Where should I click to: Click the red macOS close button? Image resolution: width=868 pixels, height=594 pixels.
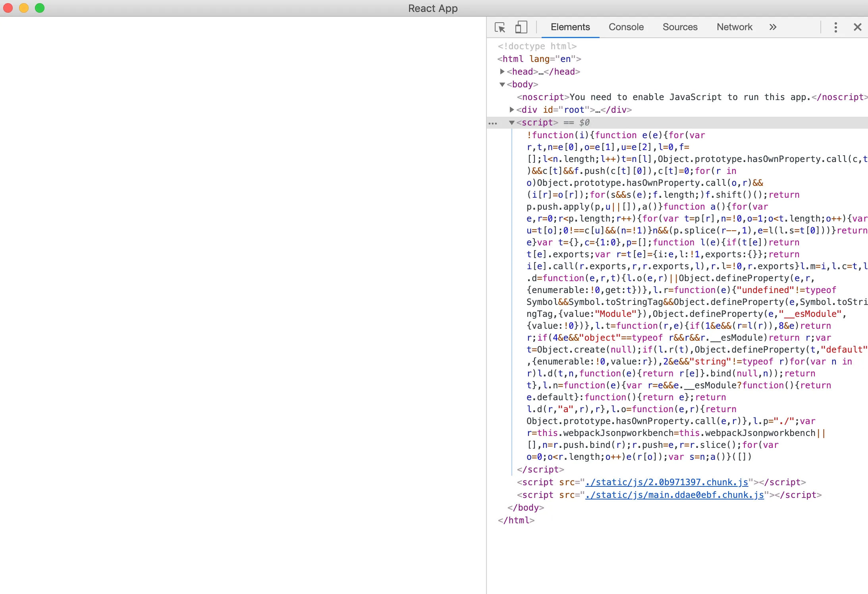(x=8, y=8)
